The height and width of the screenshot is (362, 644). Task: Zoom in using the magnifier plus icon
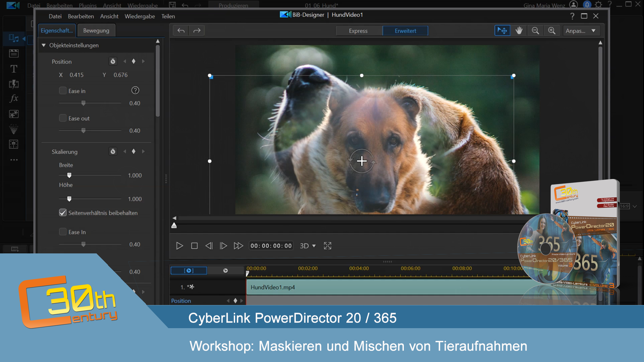[x=552, y=31]
